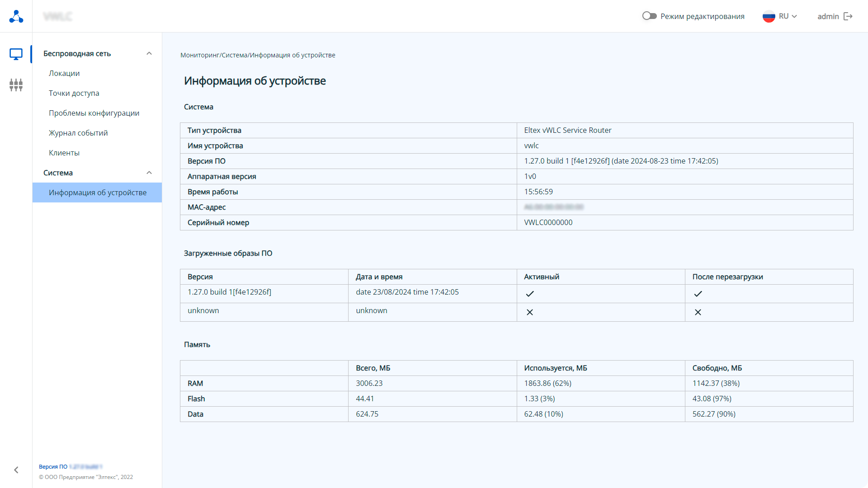Open the Локации menu item
The height and width of the screenshot is (488, 868).
point(64,73)
